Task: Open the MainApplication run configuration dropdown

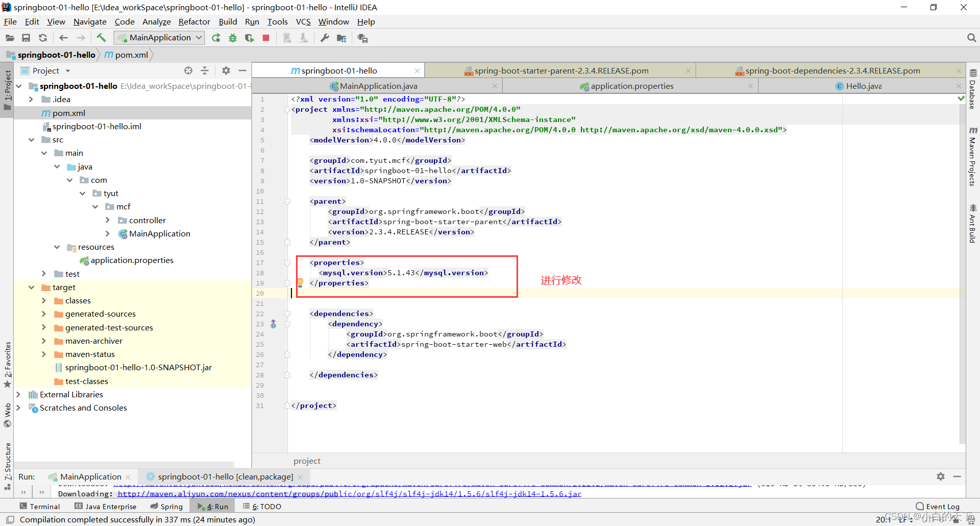Action: coord(159,38)
